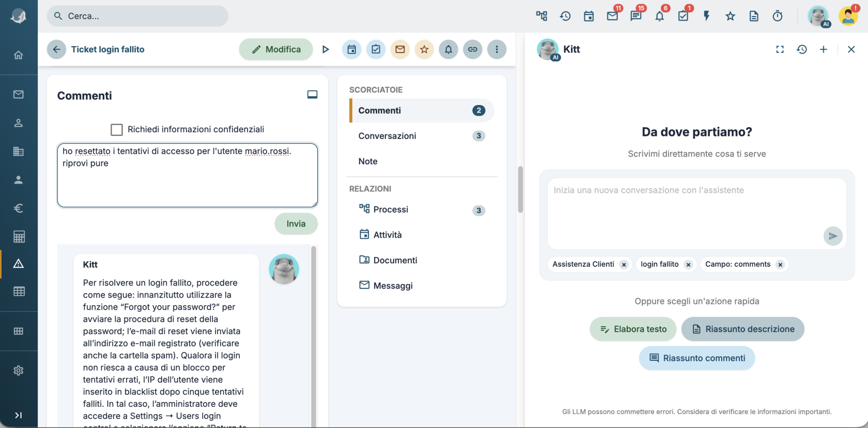The image size is (868, 428).
Task: Toggle the Commenti panel layout icon
Action: point(312,95)
